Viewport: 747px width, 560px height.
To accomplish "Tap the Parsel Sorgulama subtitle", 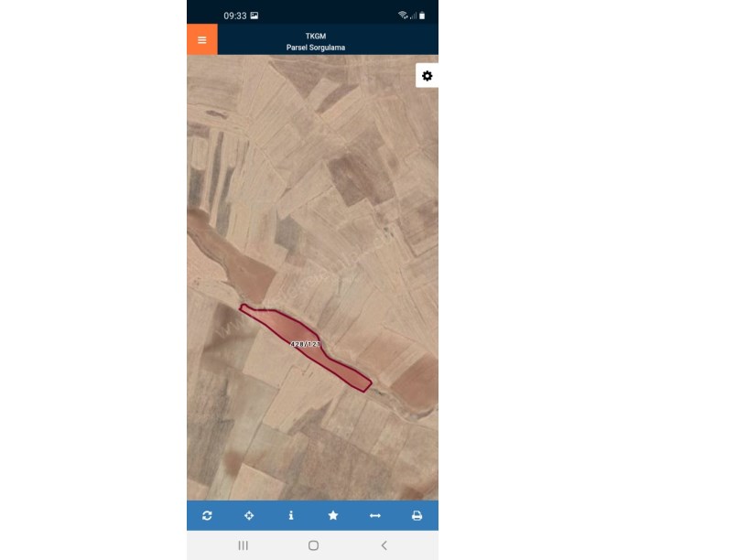I will [x=316, y=48].
